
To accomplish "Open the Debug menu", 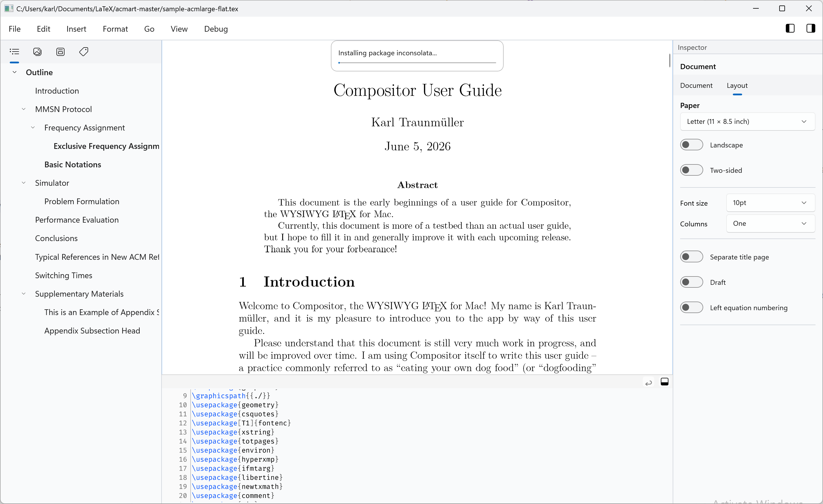I will tap(216, 29).
